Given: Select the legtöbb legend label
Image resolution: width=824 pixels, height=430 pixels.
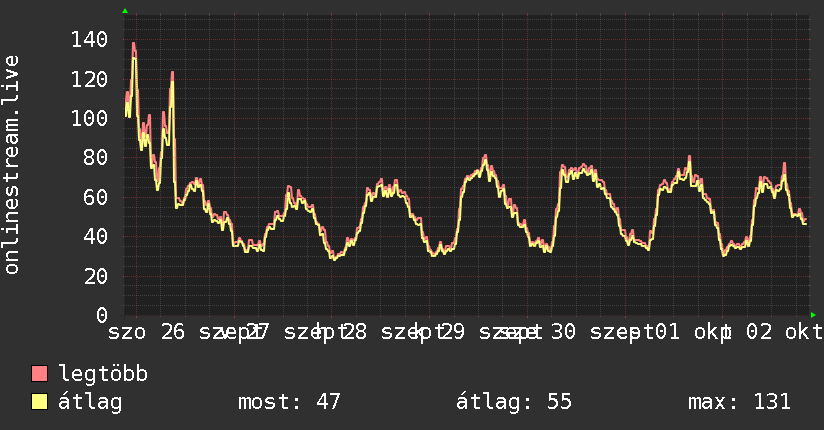Looking at the screenshot, I should coord(103,373).
